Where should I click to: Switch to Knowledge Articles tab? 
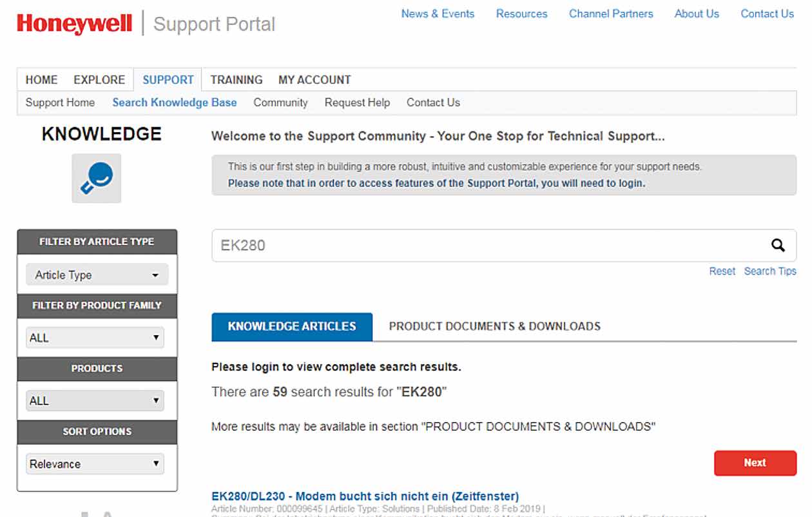pyautogui.click(x=292, y=326)
